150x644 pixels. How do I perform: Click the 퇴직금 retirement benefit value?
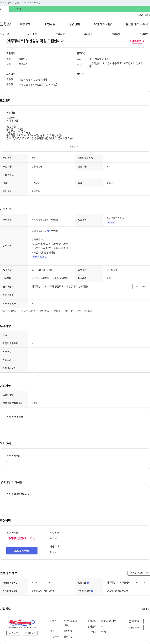pyautogui.click(x=110, y=278)
